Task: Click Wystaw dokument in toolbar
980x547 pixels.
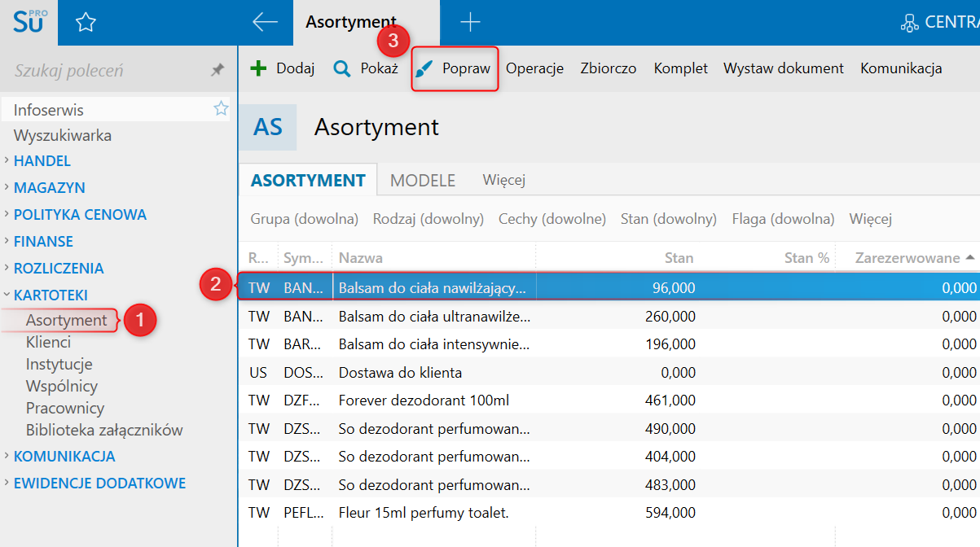Action: pyautogui.click(x=783, y=68)
